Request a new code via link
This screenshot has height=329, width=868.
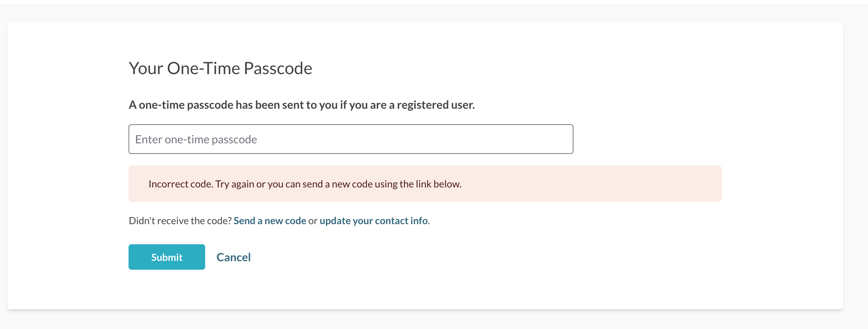270,221
